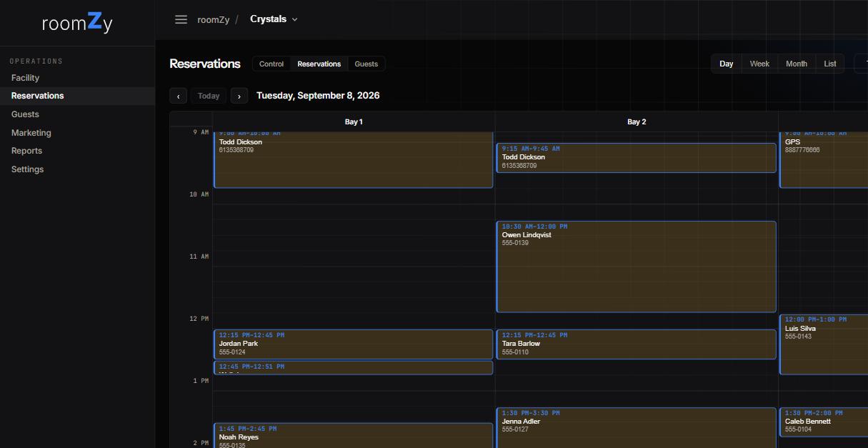868x448 pixels.
Task: Click the Bay 1 column header
Action: [354, 121]
